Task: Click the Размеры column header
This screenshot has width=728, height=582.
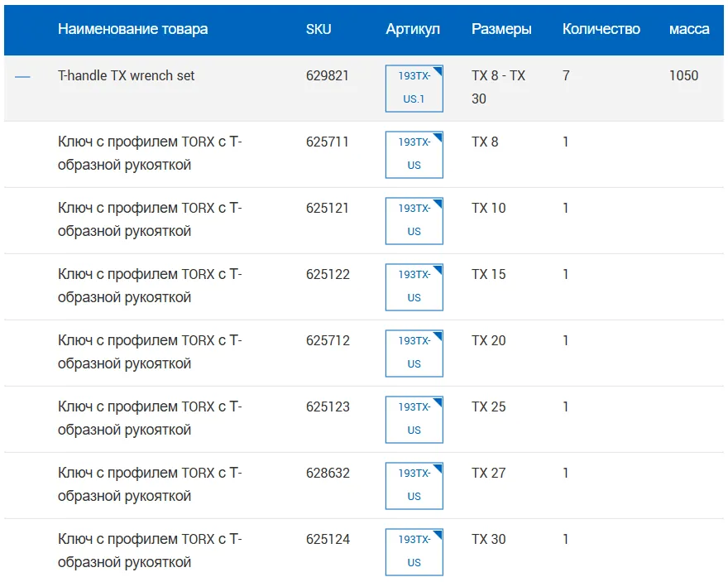Action: point(501,29)
